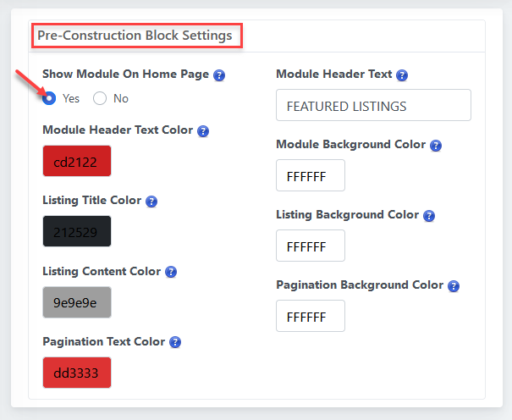This screenshot has height=420, width=512.
Task: Click the Module Background Color FFFFFF field
Action: (x=311, y=176)
